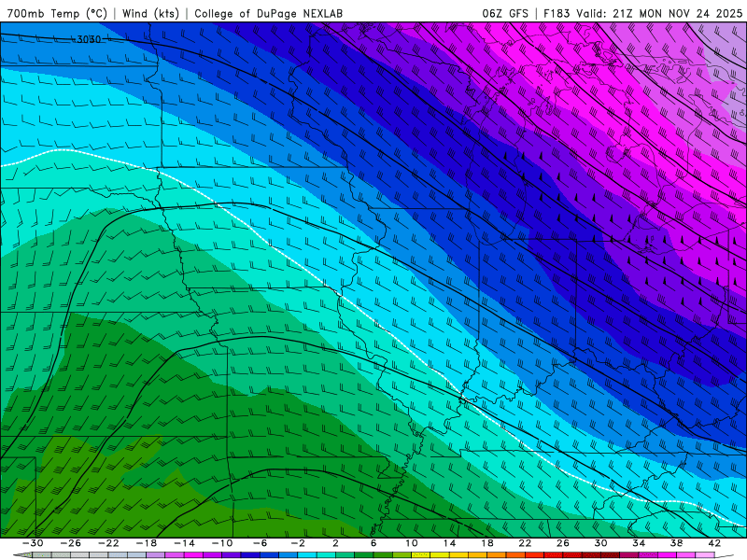The width and height of the screenshot is (747, 560).
Task: Click the 38 colorbar tick label
Action: [x=676, y=543]
